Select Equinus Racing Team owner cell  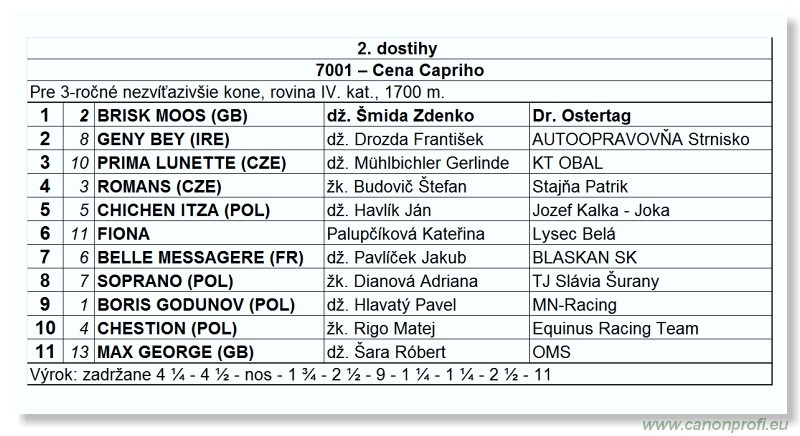[615, 328]
